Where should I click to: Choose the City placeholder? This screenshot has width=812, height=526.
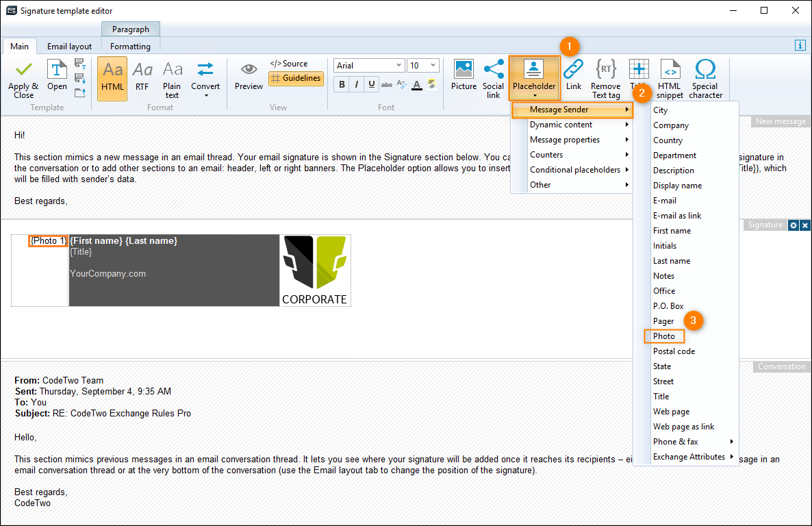coord(686,110)
